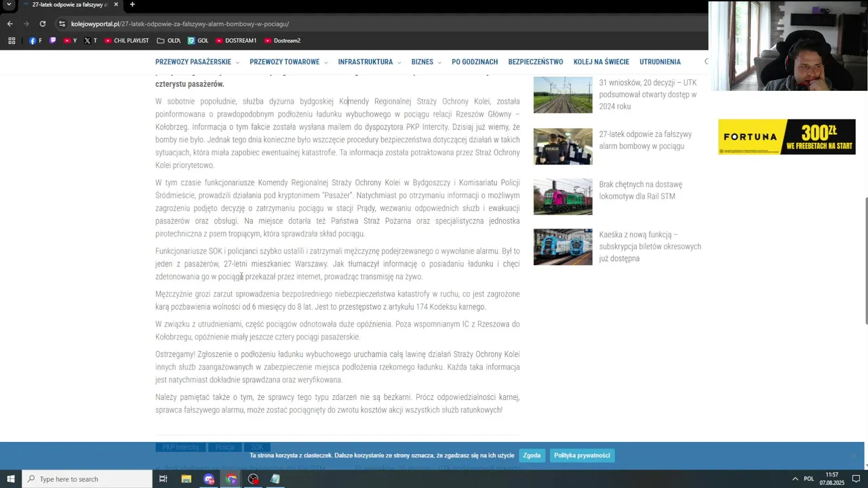Go back to the previous page
Image resolution: width=868 pixels, height=488 pixels.
coord(9,24)
